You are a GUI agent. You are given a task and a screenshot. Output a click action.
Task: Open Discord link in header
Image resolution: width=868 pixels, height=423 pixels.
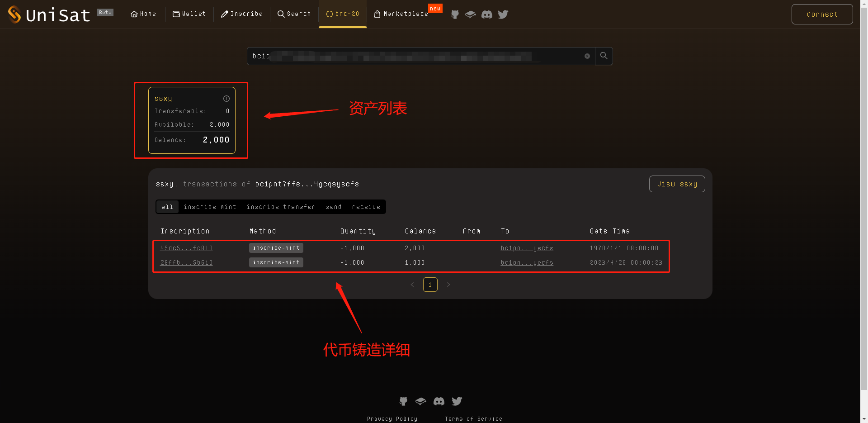click(487, 14)
